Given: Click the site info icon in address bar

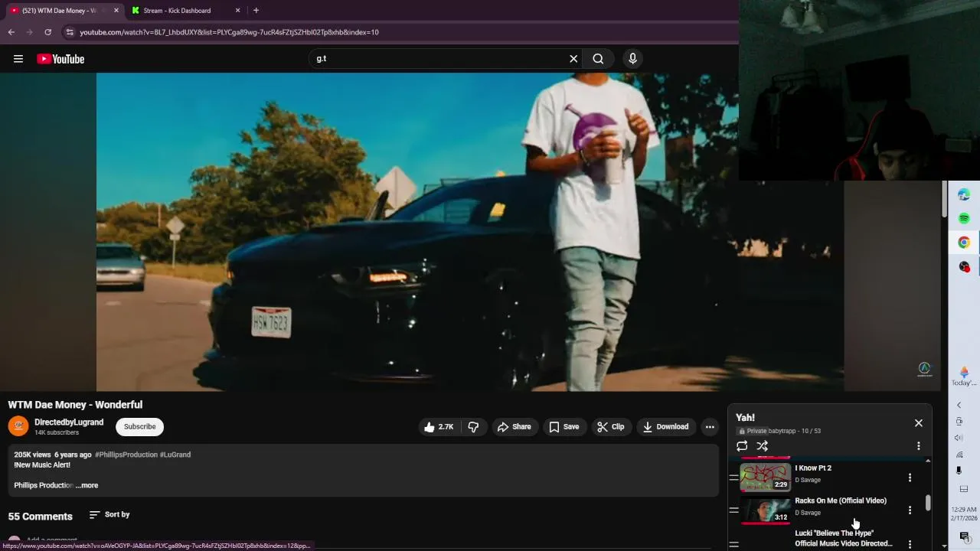Looking at the screenshot, I should [70, 32].
